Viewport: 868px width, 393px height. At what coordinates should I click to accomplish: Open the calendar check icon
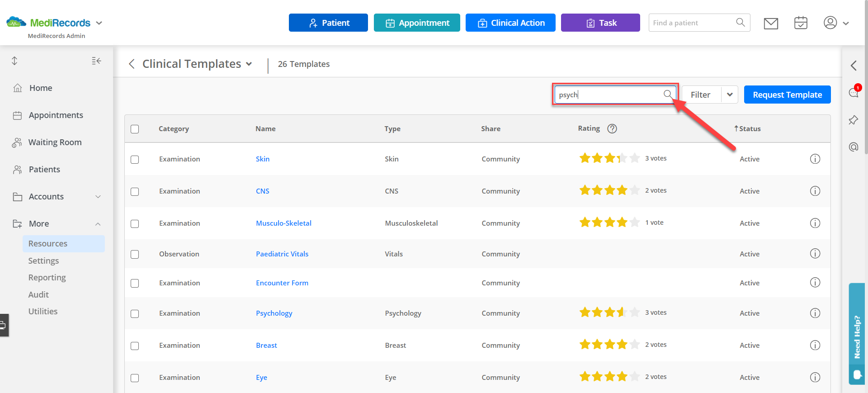(x=801, y=23)
